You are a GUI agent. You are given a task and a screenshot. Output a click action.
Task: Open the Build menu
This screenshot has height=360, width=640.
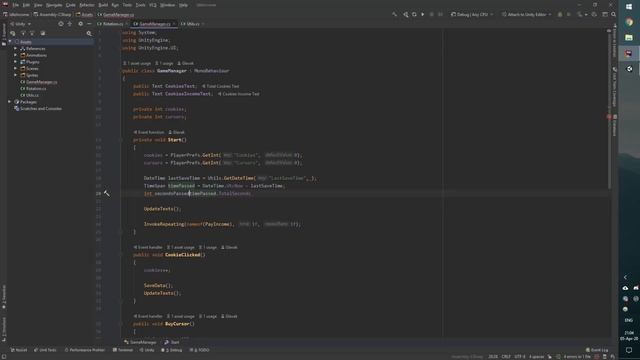point(103,5)
